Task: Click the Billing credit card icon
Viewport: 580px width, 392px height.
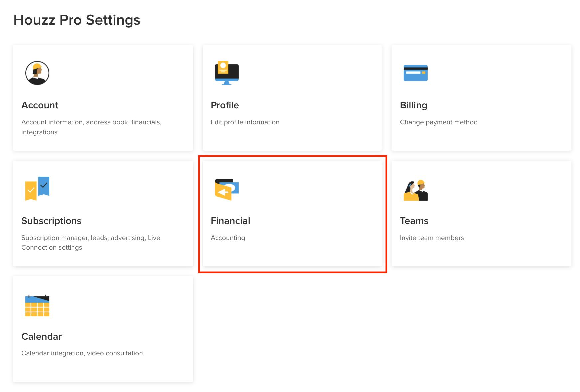Action: click(x=415, y=73)
